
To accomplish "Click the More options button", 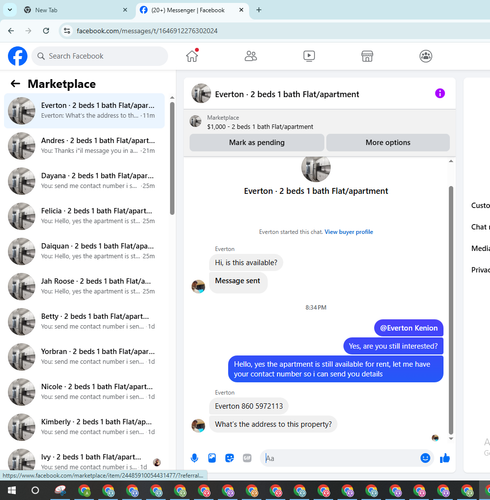I will 388,142.
